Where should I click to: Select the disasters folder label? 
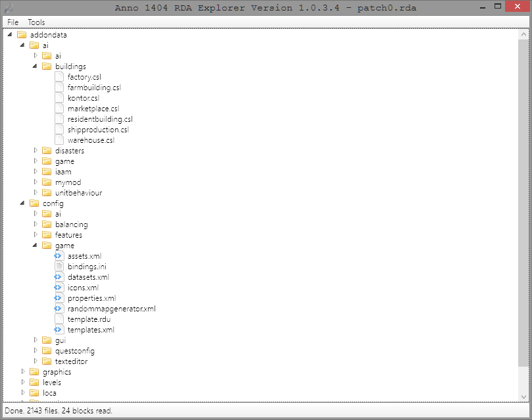click(70, 151)
